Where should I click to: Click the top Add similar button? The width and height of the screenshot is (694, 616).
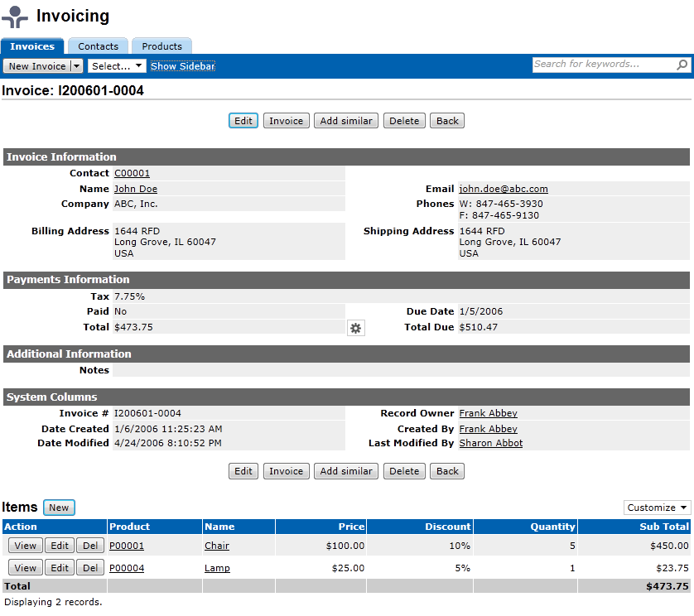tap(346, 121)
